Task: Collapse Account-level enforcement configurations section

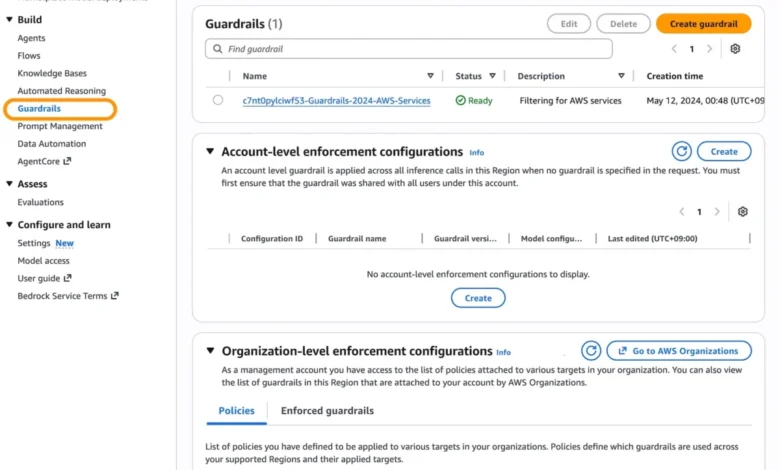Action: tap(210, 152)
